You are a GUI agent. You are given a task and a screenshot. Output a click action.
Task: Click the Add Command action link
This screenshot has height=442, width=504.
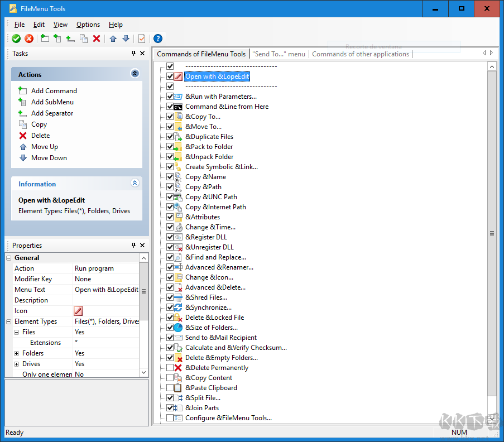pyautogui.click(x=54, y=91)
